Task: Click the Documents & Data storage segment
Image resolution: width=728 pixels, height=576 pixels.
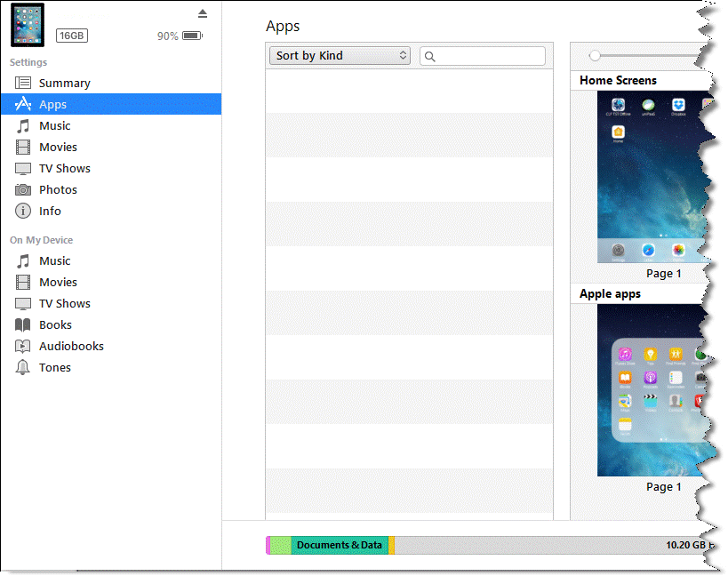Action: 339,545
